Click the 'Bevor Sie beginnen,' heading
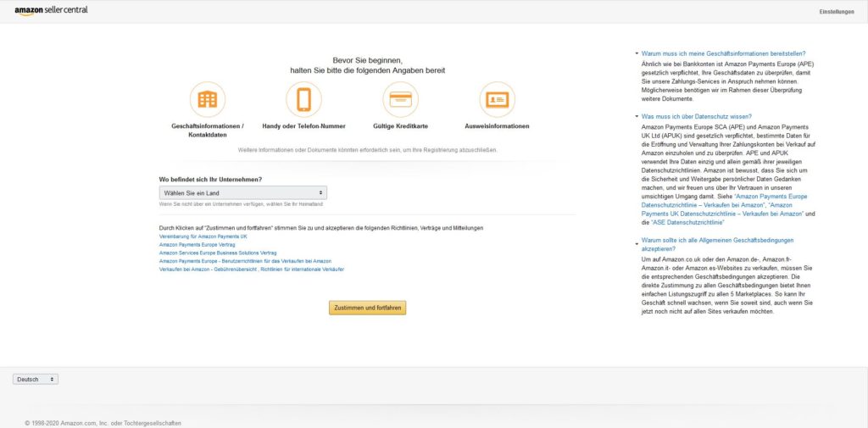868x428 pixels. pos(368,60)
